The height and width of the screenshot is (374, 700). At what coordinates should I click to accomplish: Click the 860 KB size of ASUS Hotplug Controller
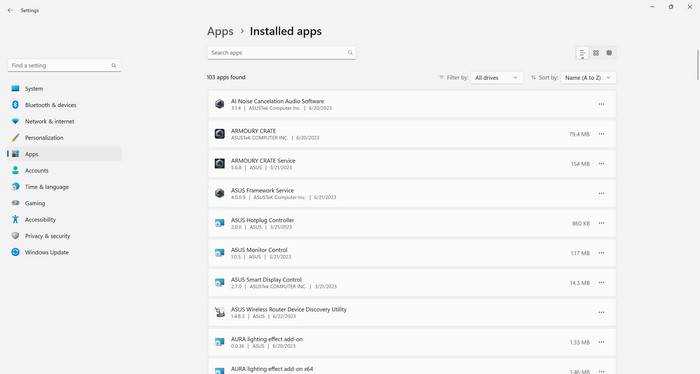(x=581, y=224)
